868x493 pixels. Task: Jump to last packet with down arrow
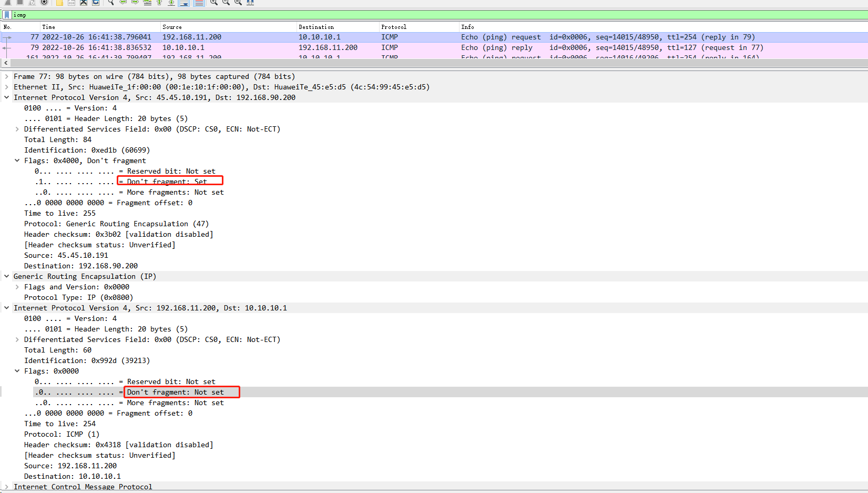pos(171,2)
